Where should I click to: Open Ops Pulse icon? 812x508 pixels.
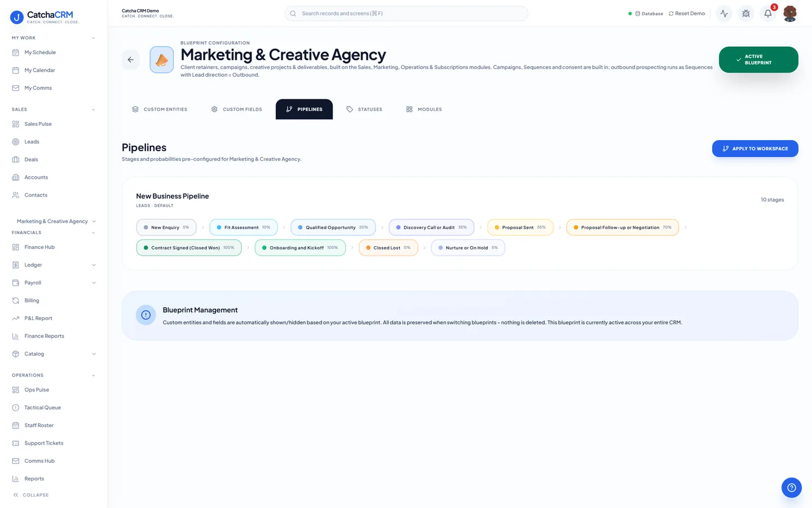click(x=16, y=390)
